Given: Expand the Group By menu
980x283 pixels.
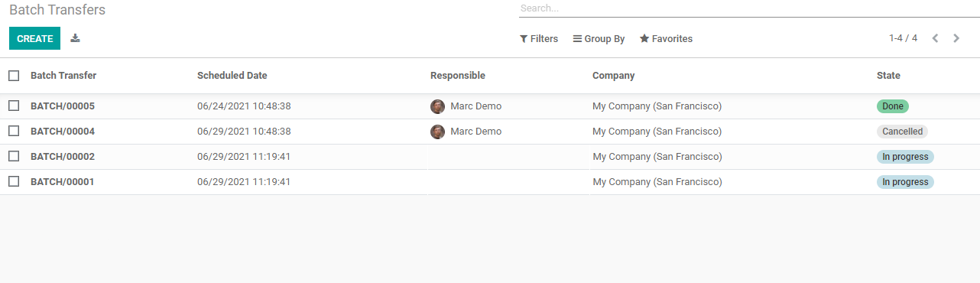Looking at the screenshot, I should (x=599, y=38).
